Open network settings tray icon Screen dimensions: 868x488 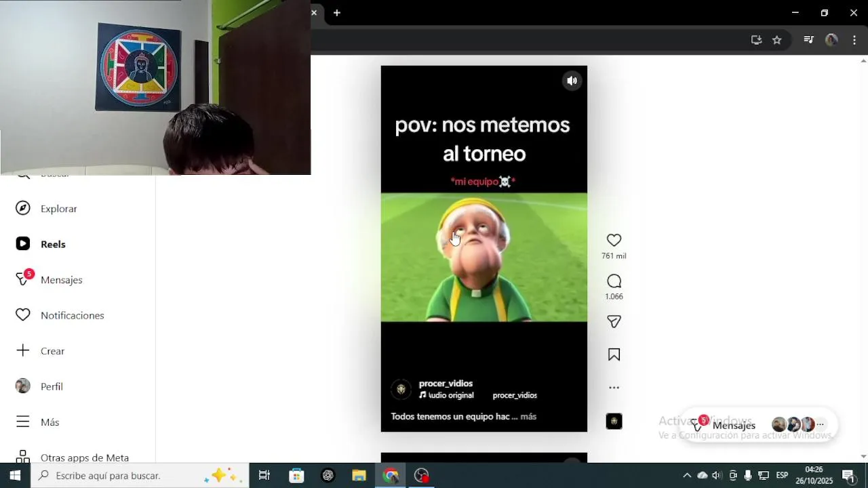764,476
